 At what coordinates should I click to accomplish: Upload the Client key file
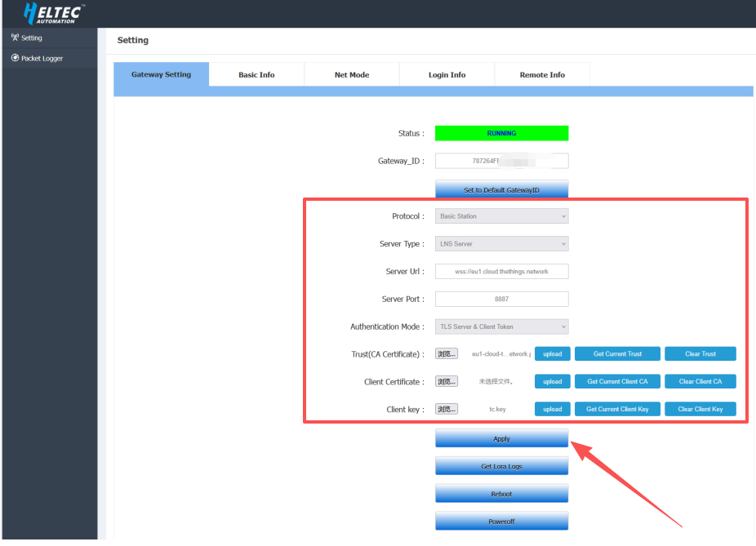pyautogui.click(x=552, y=409)
